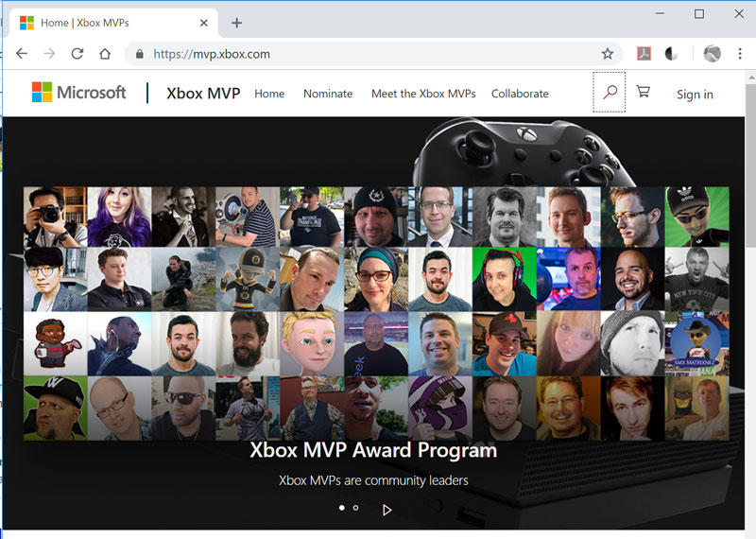This screenshot has width=756, height=539.
Task: Select first carousel slide dot
Action: coord(342,508)
